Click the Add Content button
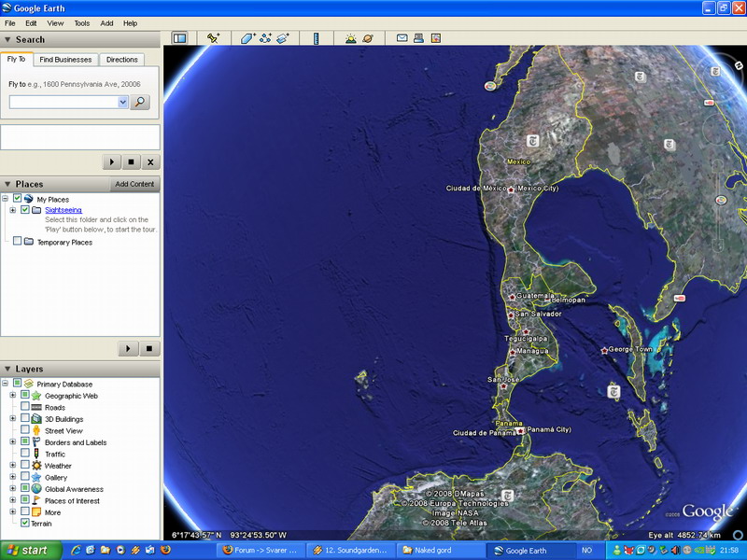Screen dimensions: 747x560 coord(134,184)
